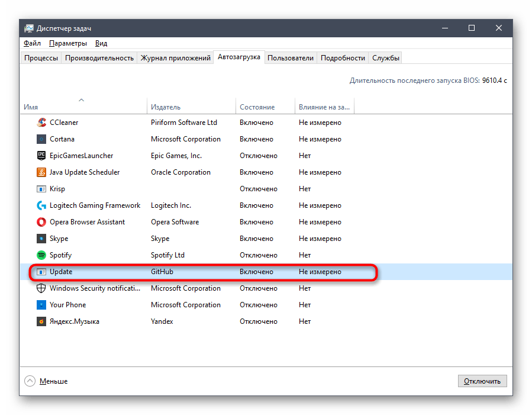Switch to the Пользователи tab

pos(291,58)
